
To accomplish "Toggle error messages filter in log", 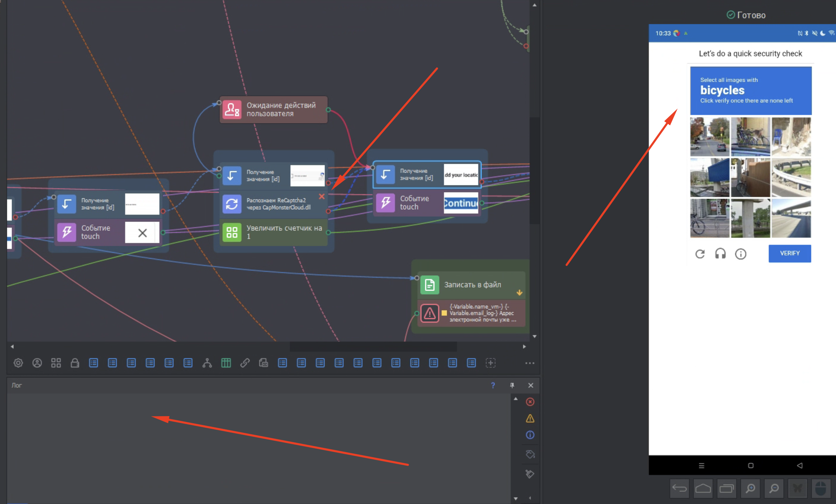I will pos(530,402).
